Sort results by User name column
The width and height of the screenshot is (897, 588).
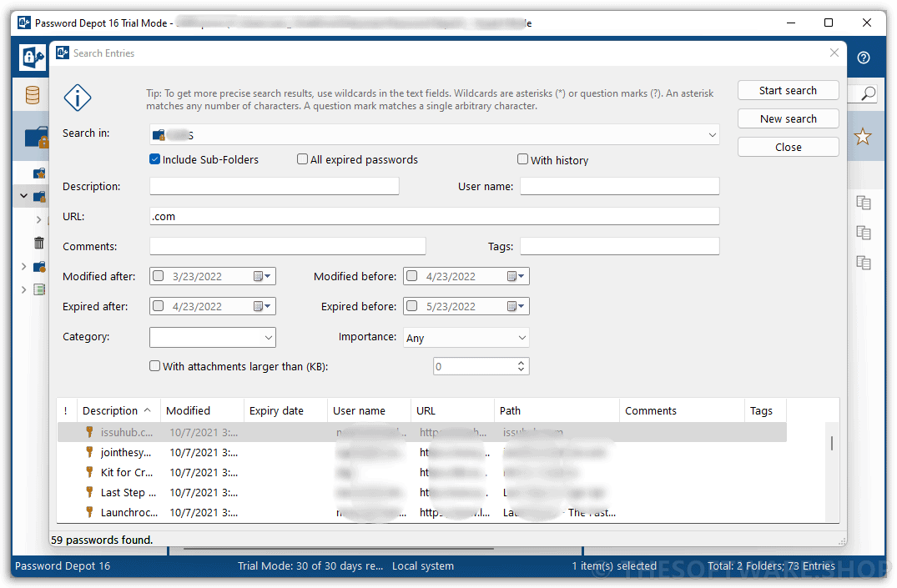tap(369, 410)
